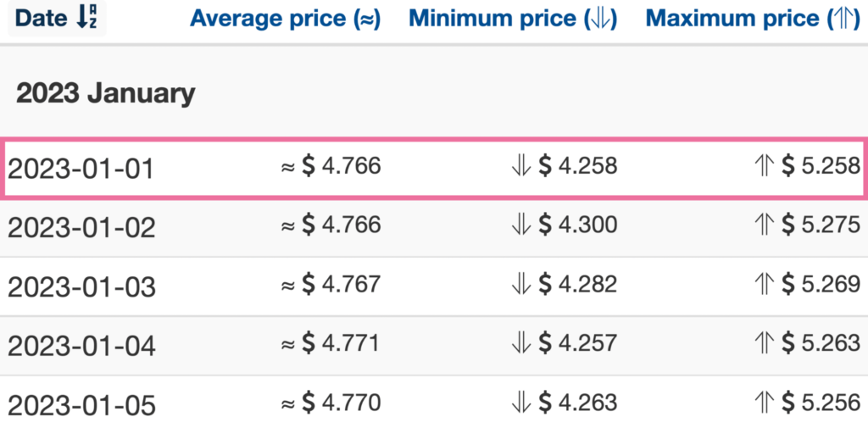Click the up arrow icon beside $5.256

pyautogui.click(x=765, y=403)
